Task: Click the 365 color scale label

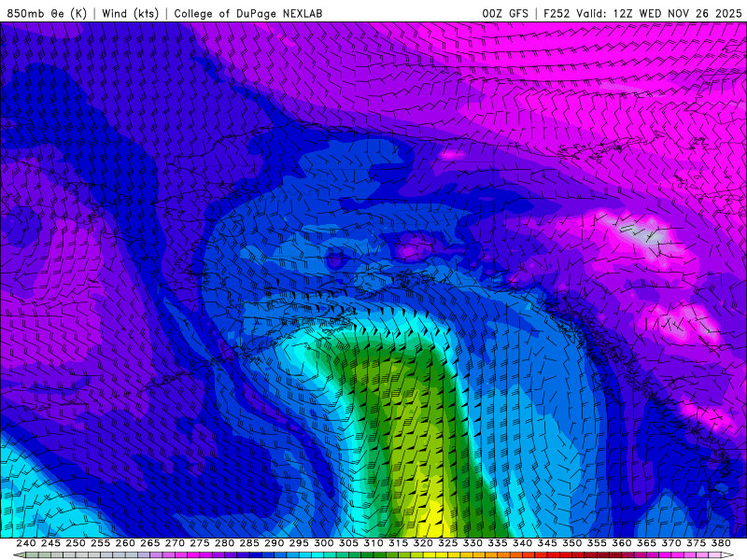Action: coord(646,543)
